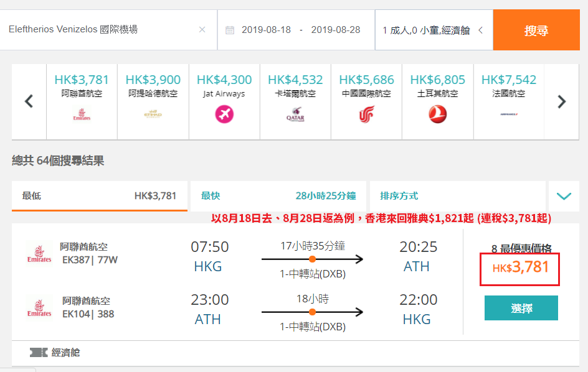588x372 pixels.
Task: Expand sort dropdown chevron button
Action: point(564,196)
